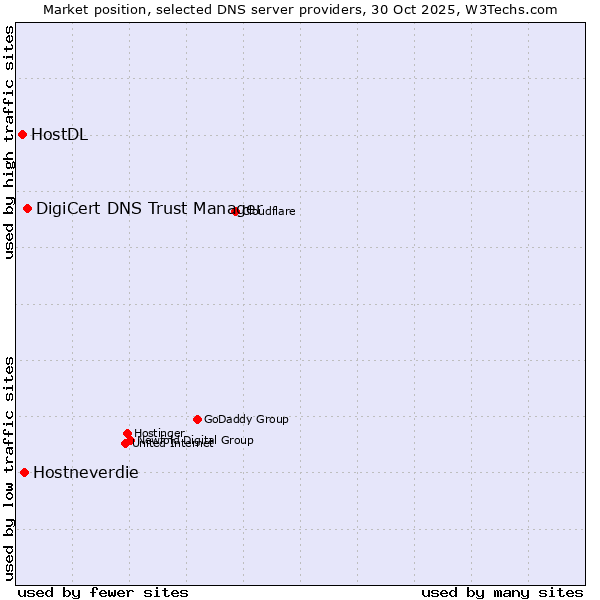Click the HostDL label text

(x=59, y=135)
